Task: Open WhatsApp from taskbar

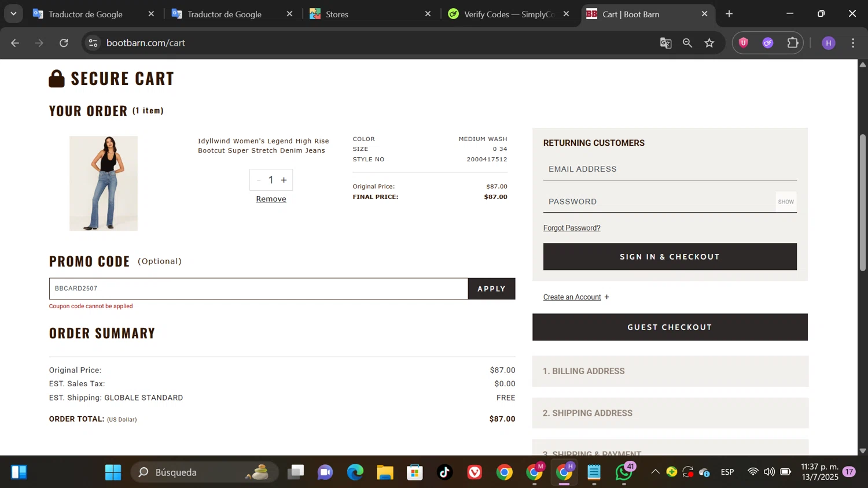Action: pyautogui.click(x=624, y=472)
